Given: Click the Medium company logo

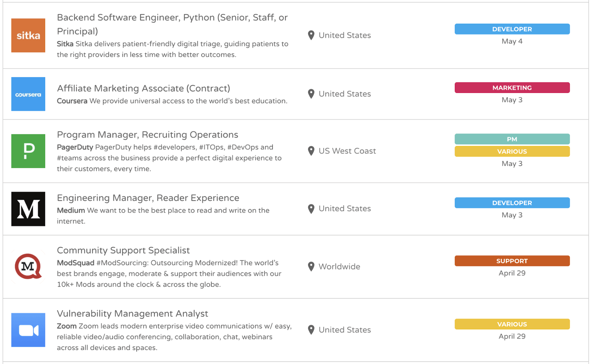Looking at the screenshot, I should click(x=28, y=209).
